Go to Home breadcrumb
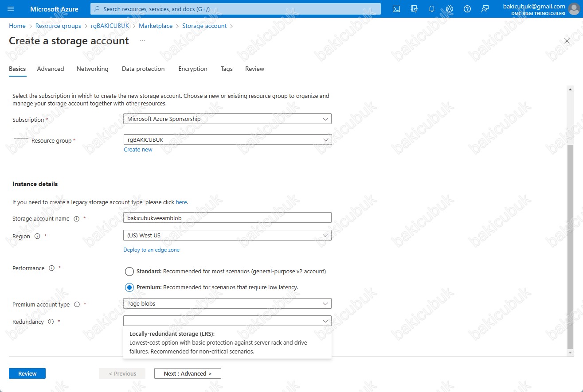Viewport: 583px width, 392px height. (17, 26)
